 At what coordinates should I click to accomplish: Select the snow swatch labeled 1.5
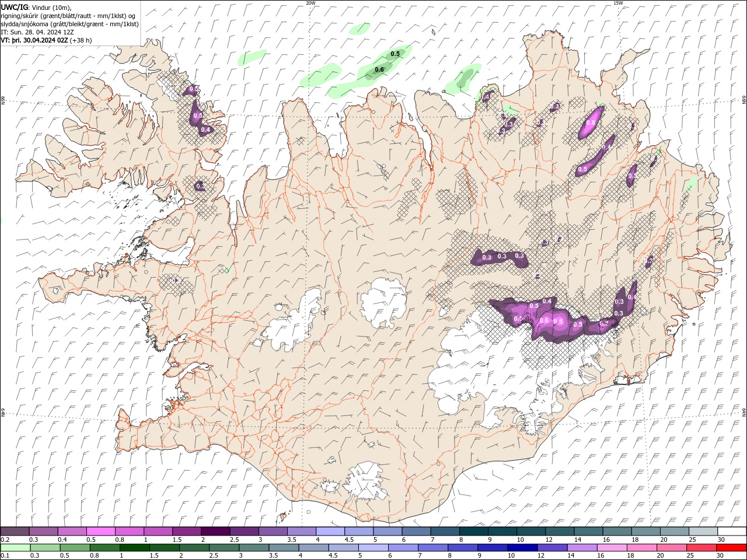coord(187,531)
